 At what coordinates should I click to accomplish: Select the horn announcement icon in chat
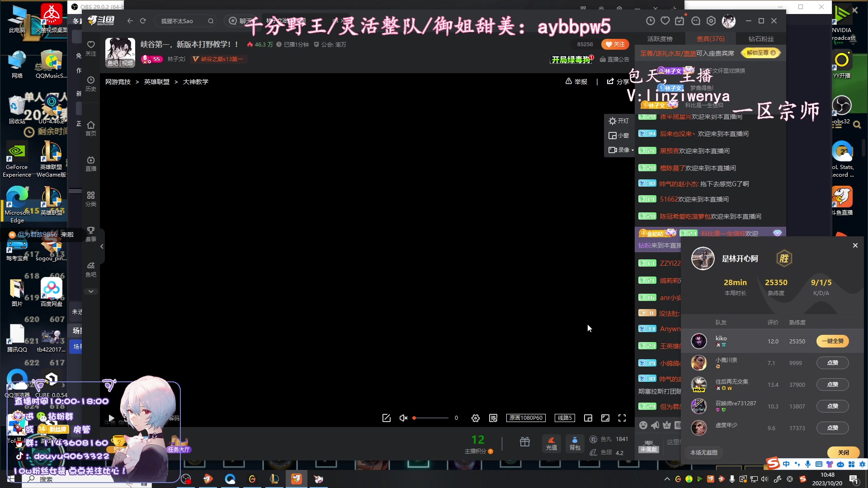[x=655, y=425]
